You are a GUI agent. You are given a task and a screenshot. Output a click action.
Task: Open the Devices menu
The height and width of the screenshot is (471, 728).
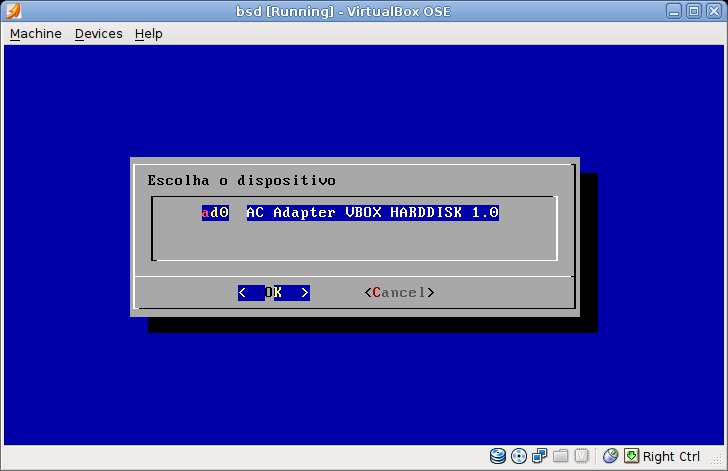[98, 34]
